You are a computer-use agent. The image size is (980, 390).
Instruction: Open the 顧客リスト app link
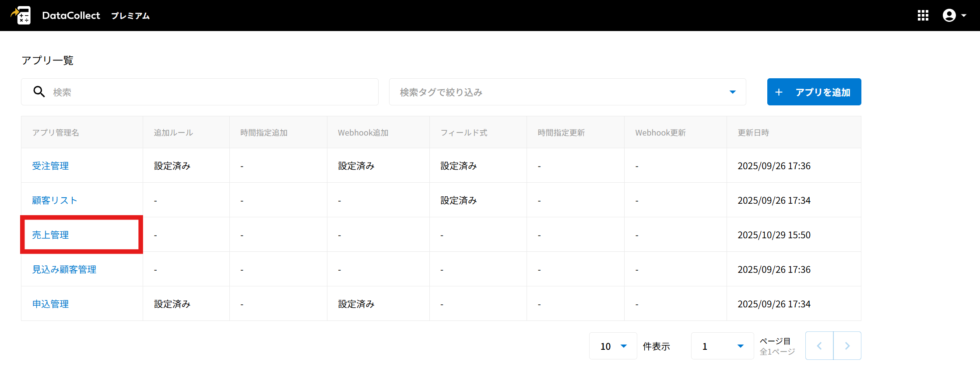[x=55, y=200]
